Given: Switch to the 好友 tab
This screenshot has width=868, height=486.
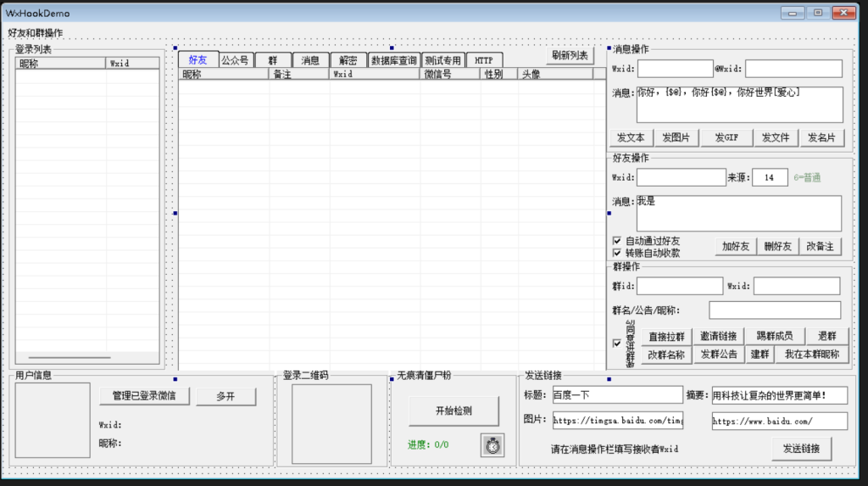Looking at the screenshot, I should pyautogui.click(x=198, y=60).
